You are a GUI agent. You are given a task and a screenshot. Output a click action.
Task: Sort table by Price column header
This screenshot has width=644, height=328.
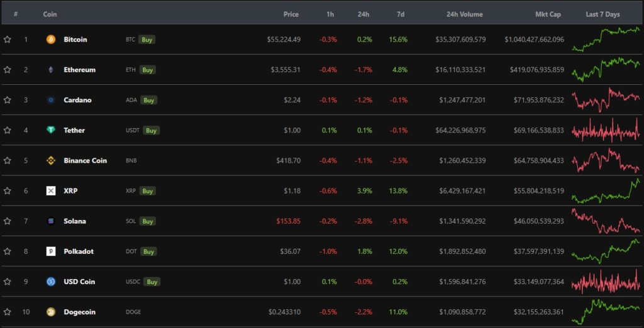pos(291,14)
